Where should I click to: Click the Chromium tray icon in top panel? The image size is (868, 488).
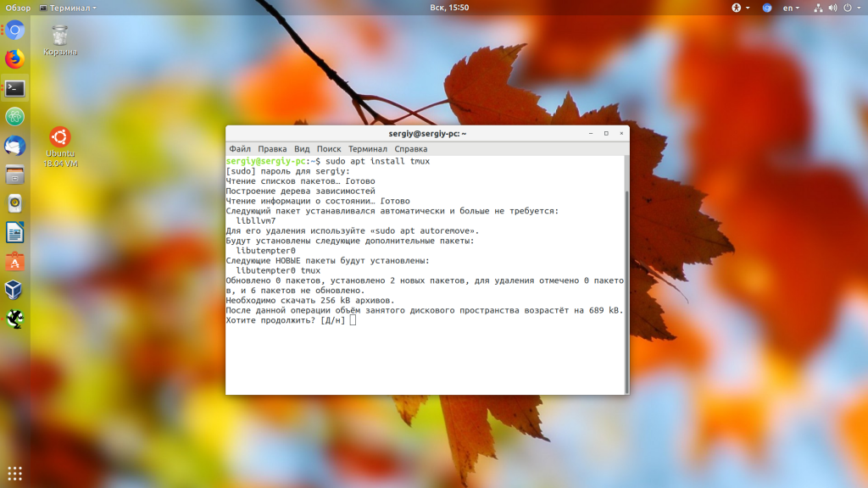tap(766, 8)
